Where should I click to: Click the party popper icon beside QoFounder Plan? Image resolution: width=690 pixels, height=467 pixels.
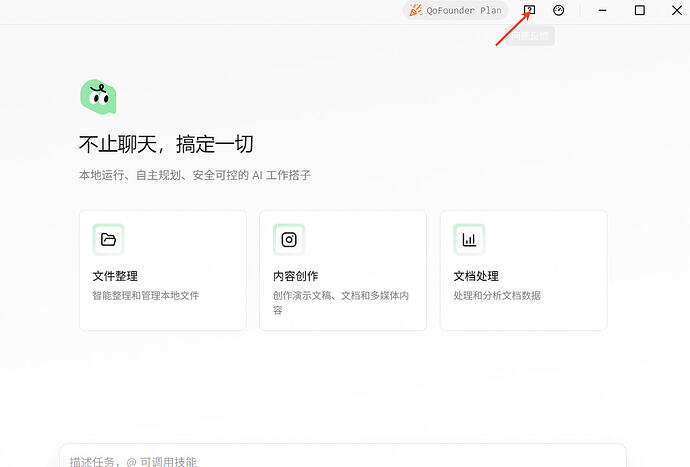(x=415, y=10)
